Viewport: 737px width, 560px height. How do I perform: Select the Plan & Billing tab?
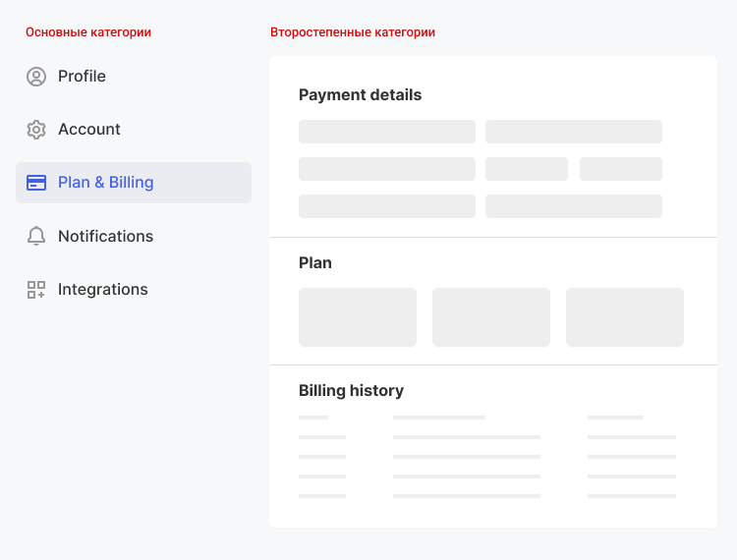click(134, 183)
